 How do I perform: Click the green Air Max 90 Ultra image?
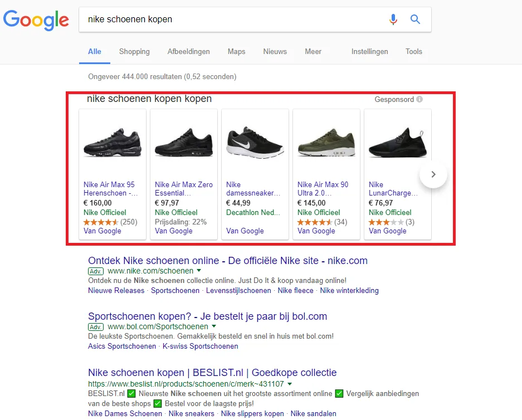pyautogui.click(x=326, y=143)
